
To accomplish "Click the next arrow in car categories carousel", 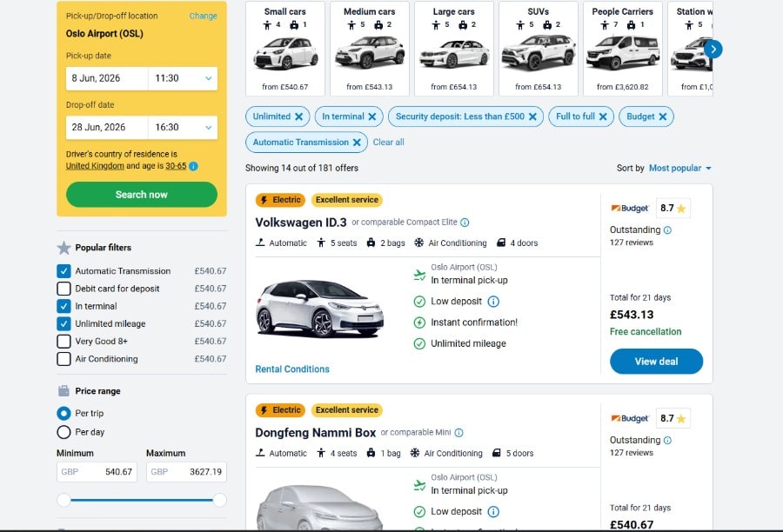I will [713, 49].
